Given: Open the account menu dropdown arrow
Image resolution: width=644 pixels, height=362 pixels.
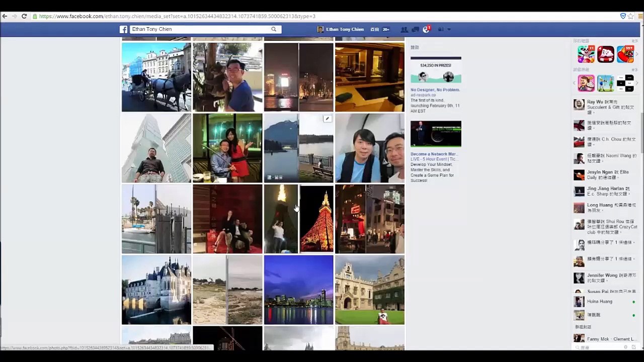Looking at the screenshot, I should tap(449, 30).
